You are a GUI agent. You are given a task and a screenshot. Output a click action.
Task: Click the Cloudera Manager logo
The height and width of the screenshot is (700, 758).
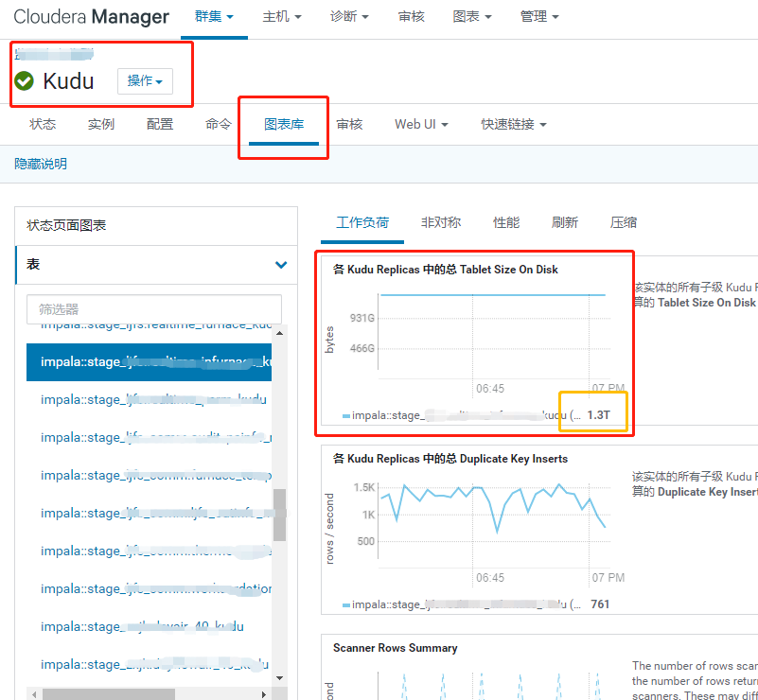pos(92,17)
